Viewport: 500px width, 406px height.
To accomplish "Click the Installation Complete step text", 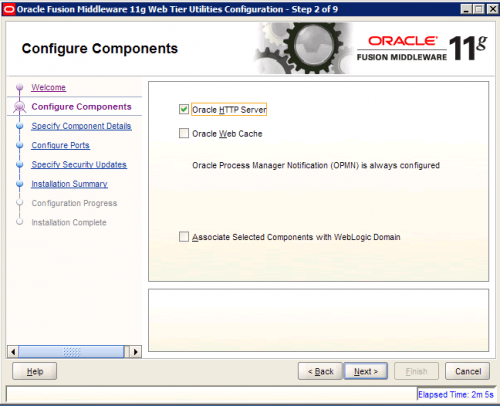I will (69, 222).
